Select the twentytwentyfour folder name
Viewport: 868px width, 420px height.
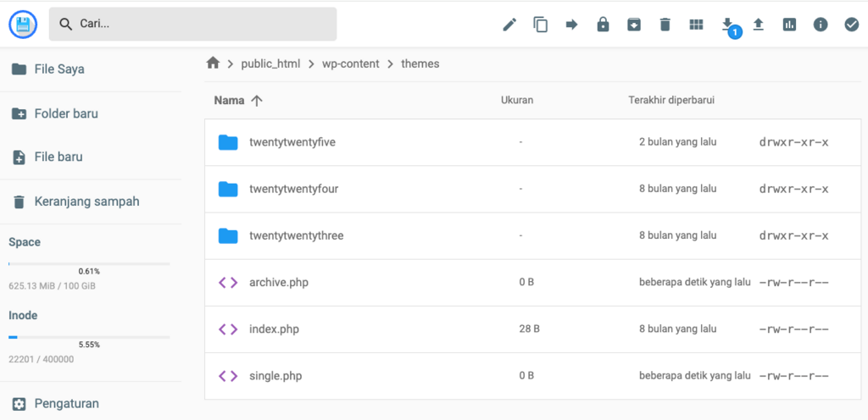[x=294, y=189]
